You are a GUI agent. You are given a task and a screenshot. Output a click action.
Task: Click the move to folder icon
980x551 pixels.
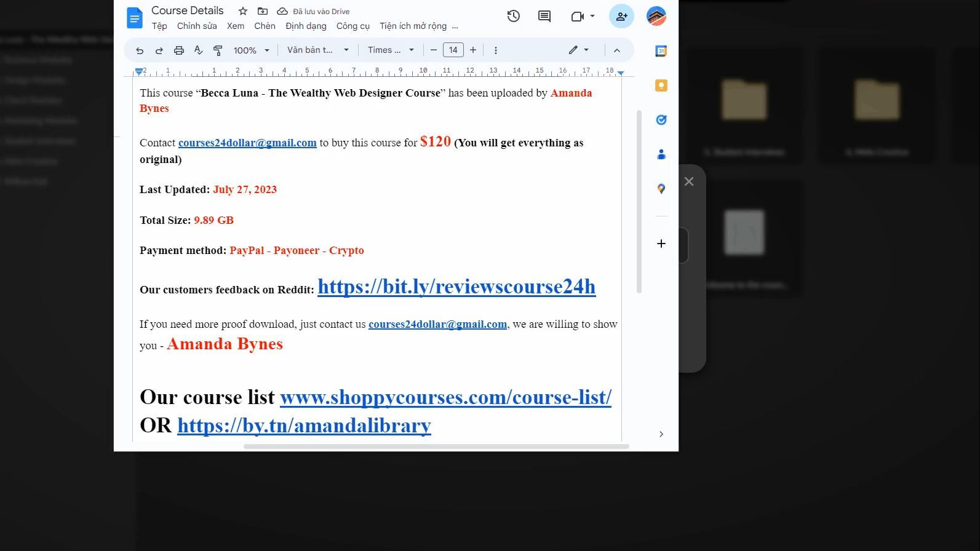point(263,11)
